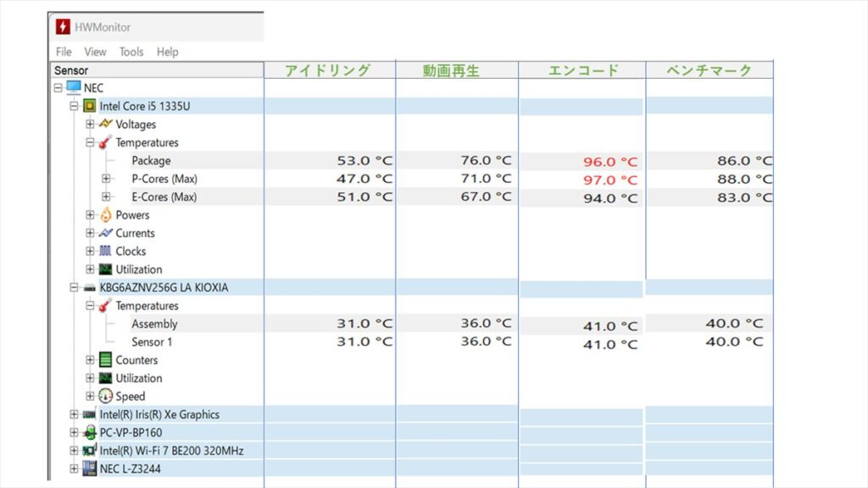The height and width of the screenshot is (488, 868).
Task: Select the Package temperature row
Action: [151, 161]
